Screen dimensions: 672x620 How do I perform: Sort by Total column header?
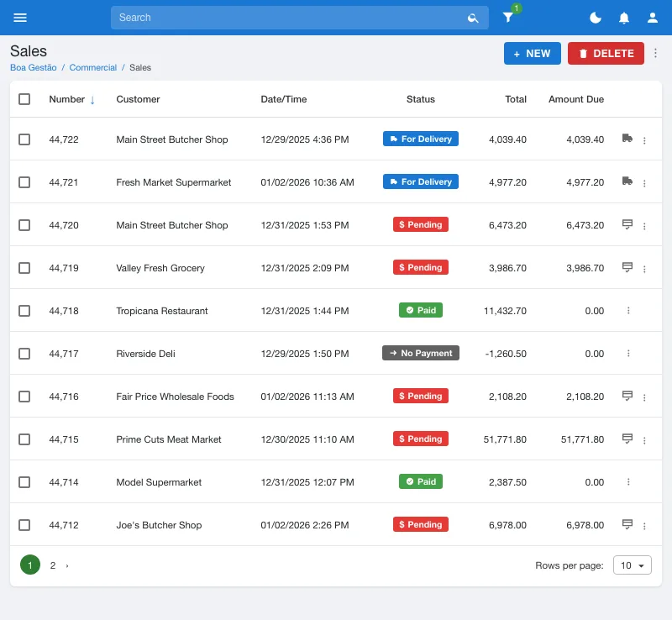click(x=516, y=99)
